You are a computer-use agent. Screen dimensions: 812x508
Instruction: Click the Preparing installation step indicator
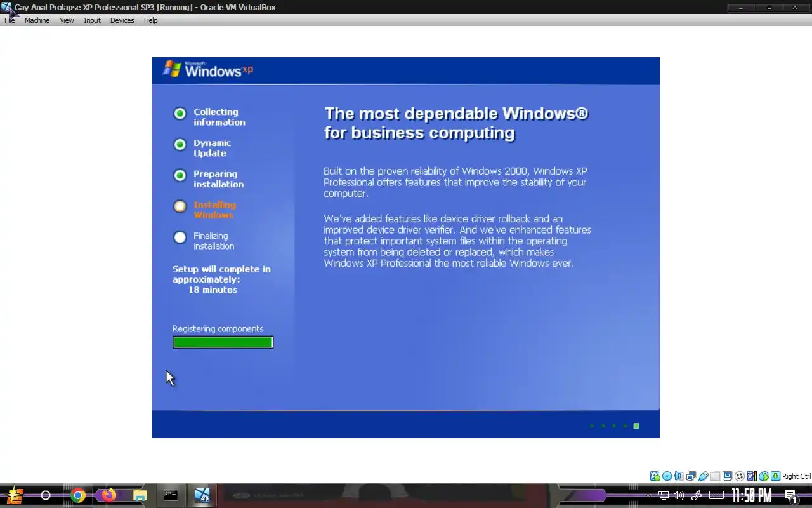point(180,175)
